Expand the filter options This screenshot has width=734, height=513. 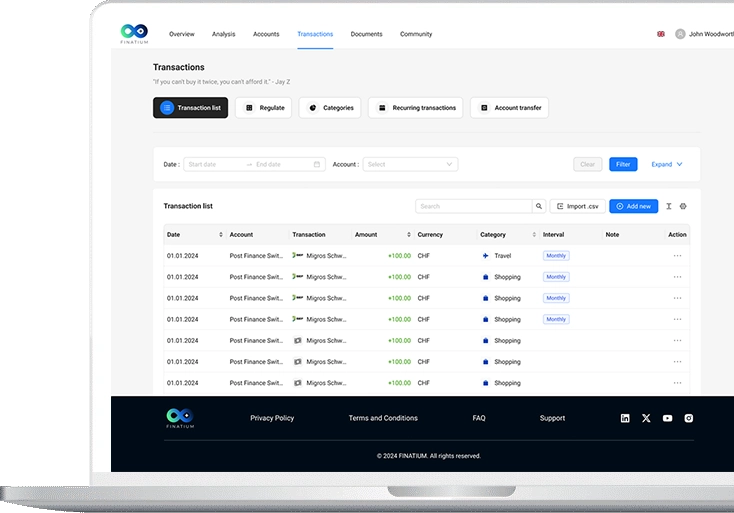coord(667,164)
